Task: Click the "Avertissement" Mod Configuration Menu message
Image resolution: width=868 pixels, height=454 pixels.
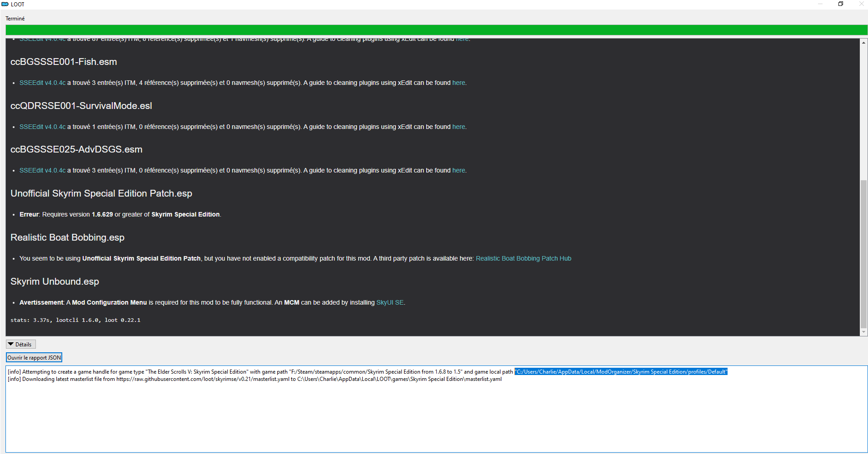Action: tap(212, 302)
